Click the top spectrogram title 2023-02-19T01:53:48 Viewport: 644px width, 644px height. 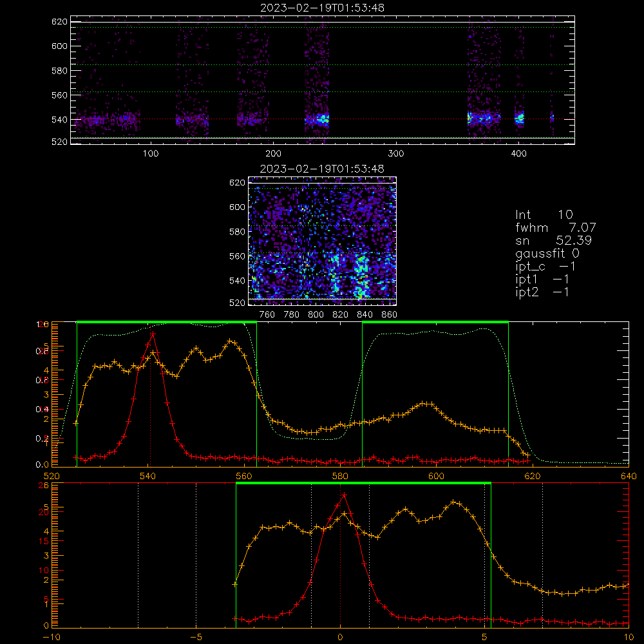(323, 8)
